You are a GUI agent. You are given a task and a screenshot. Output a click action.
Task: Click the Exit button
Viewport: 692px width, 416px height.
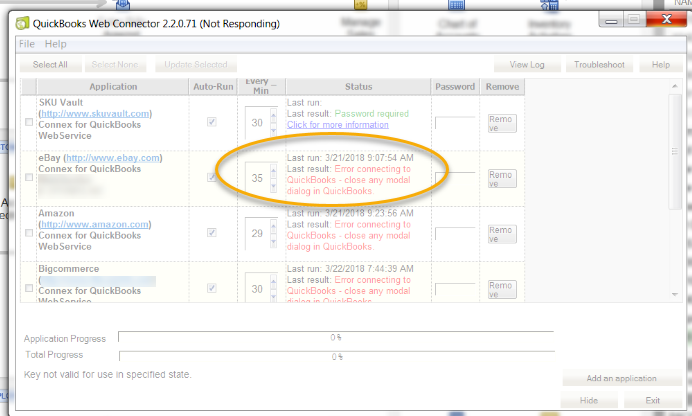pyautogui.click(x=652, y=400)
